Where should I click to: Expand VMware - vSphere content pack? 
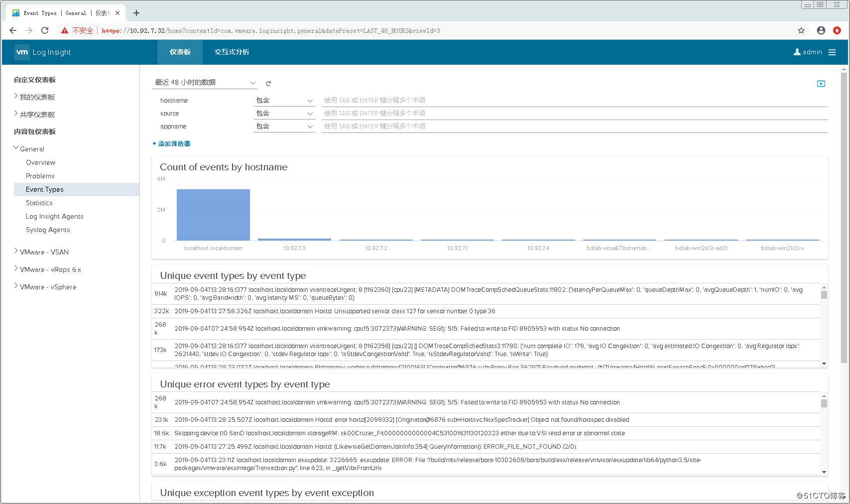point(16,286)
